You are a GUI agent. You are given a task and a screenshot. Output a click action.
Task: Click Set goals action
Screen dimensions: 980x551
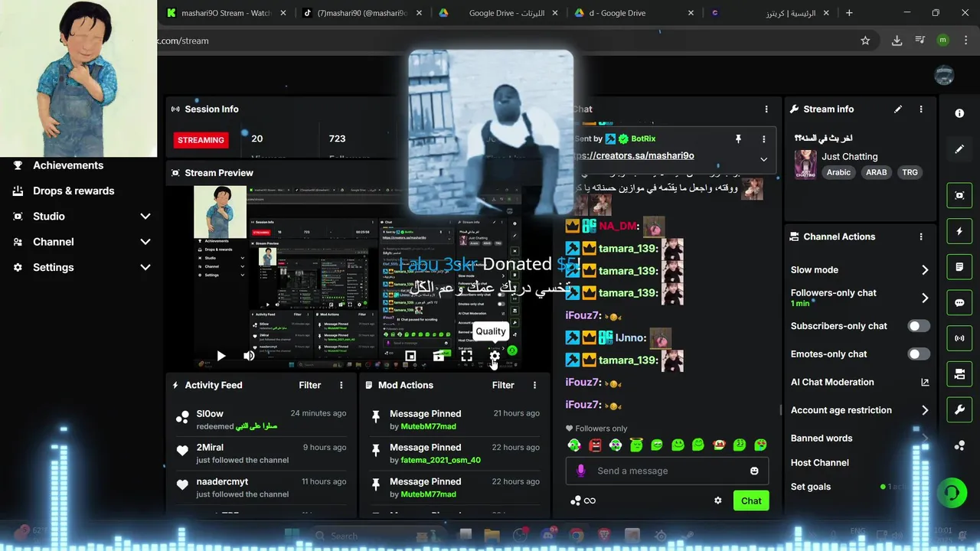pos(811,487)
